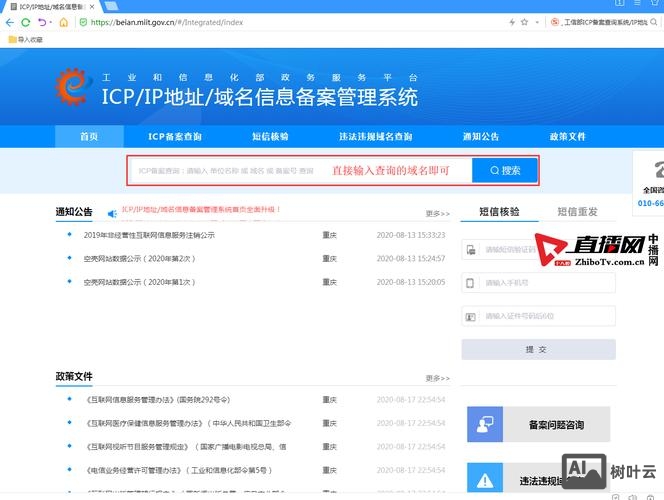Reload the page with the green refresh icon
The height and width of the screenshot is (500, 664).
26,22
